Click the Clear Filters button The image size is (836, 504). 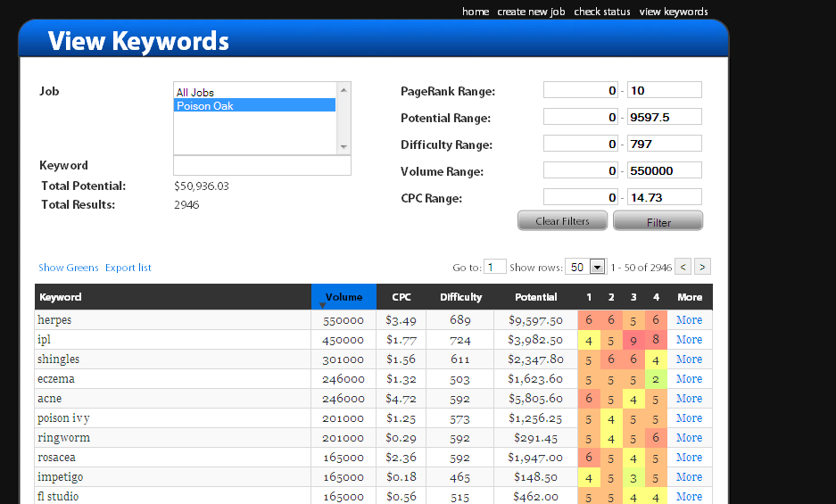[x=562, y=221]
